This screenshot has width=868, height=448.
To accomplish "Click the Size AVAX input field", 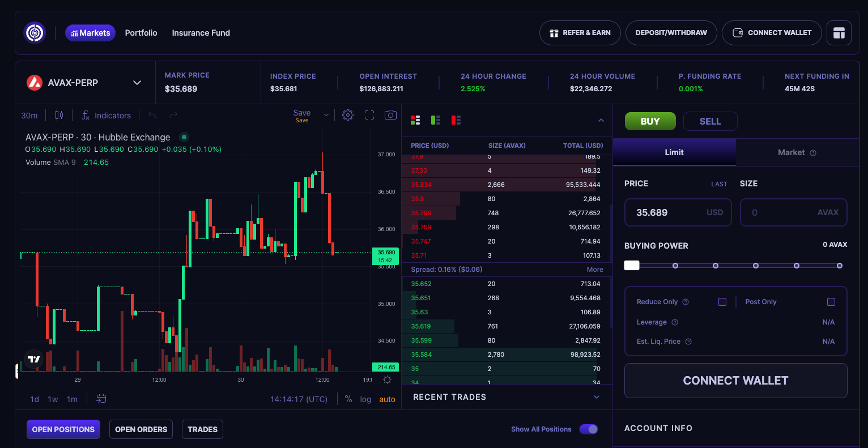I will [794, 212].
